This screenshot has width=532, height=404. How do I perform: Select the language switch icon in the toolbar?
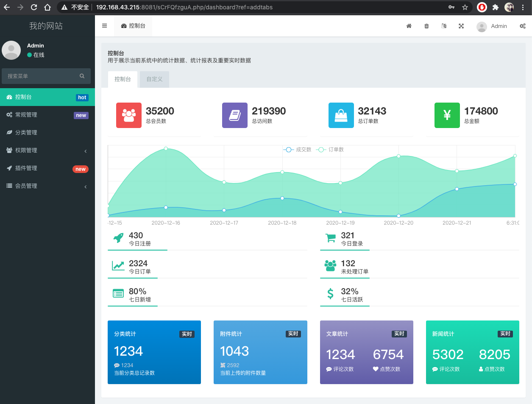444,26
